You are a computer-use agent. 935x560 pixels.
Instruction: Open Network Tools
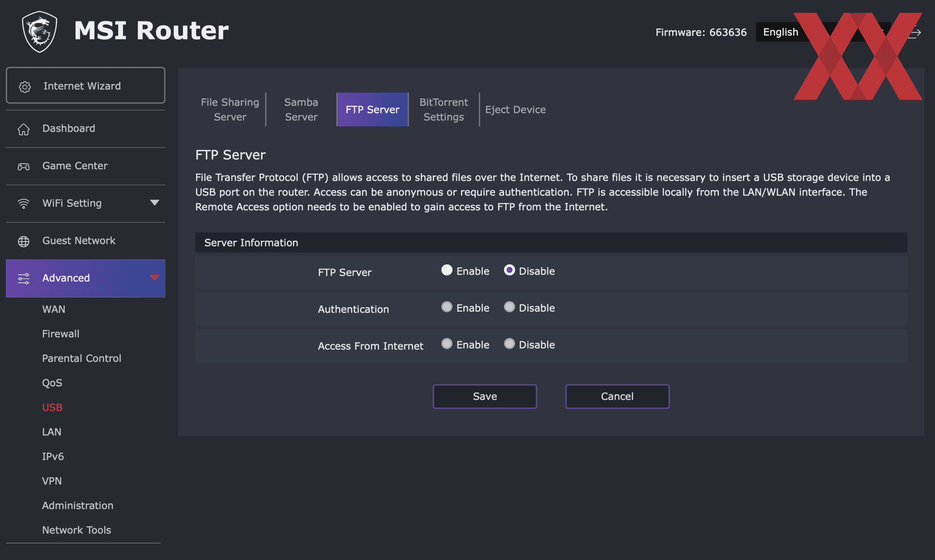pyautogui.click(x=76, y=530)
